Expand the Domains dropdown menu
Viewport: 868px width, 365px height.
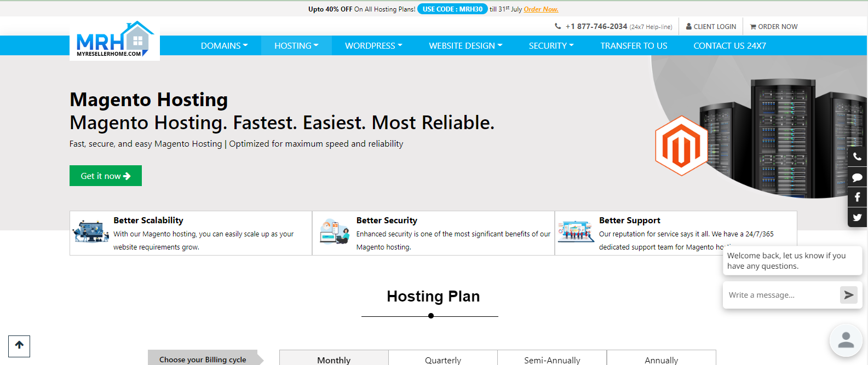(224, 45)
